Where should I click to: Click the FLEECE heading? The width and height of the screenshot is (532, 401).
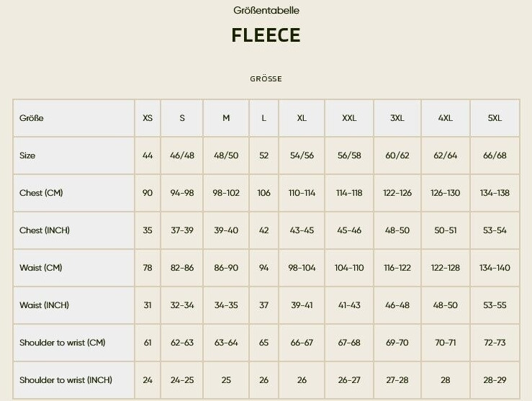tap(266, 35)
